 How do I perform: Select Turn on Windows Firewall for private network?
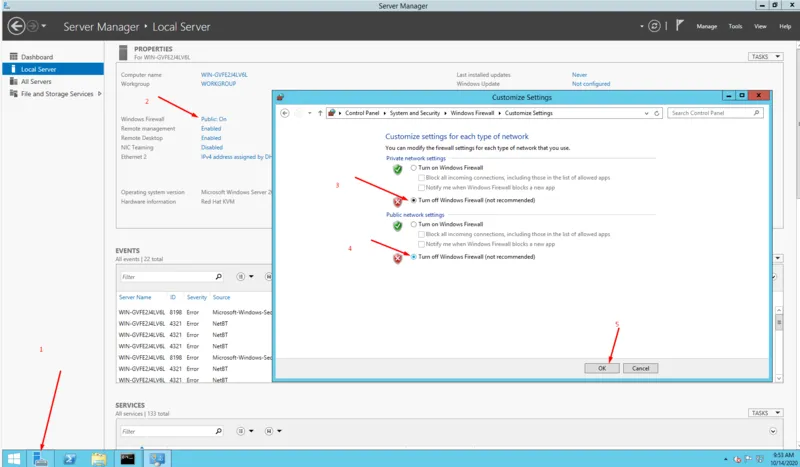click(414, 168)
